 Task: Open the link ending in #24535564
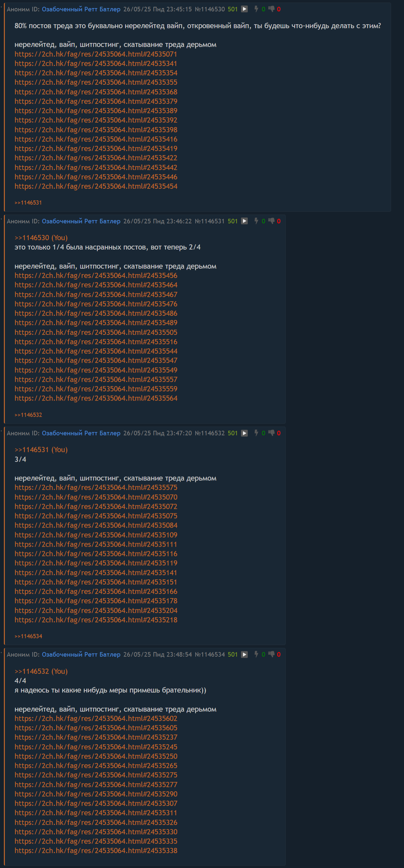[96, 398]
